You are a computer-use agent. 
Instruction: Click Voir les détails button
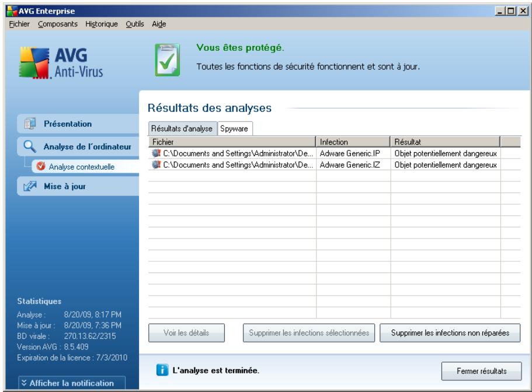point(186,332)
